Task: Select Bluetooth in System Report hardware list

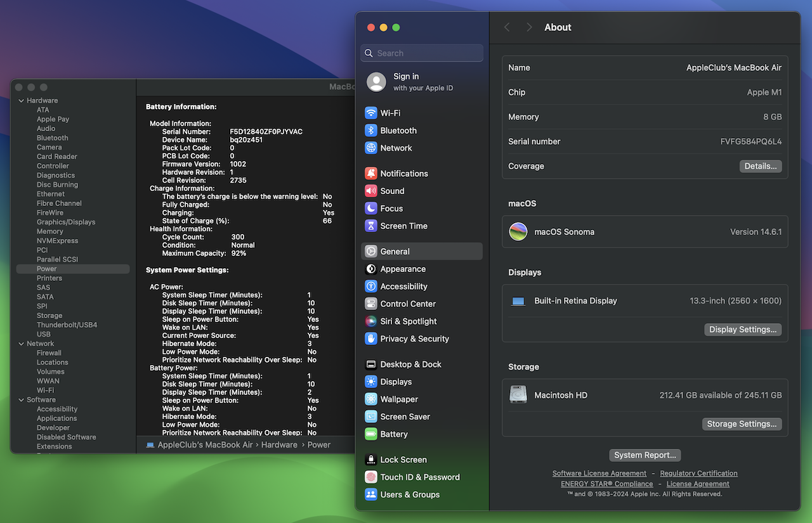Action: (x=52, y=138)
